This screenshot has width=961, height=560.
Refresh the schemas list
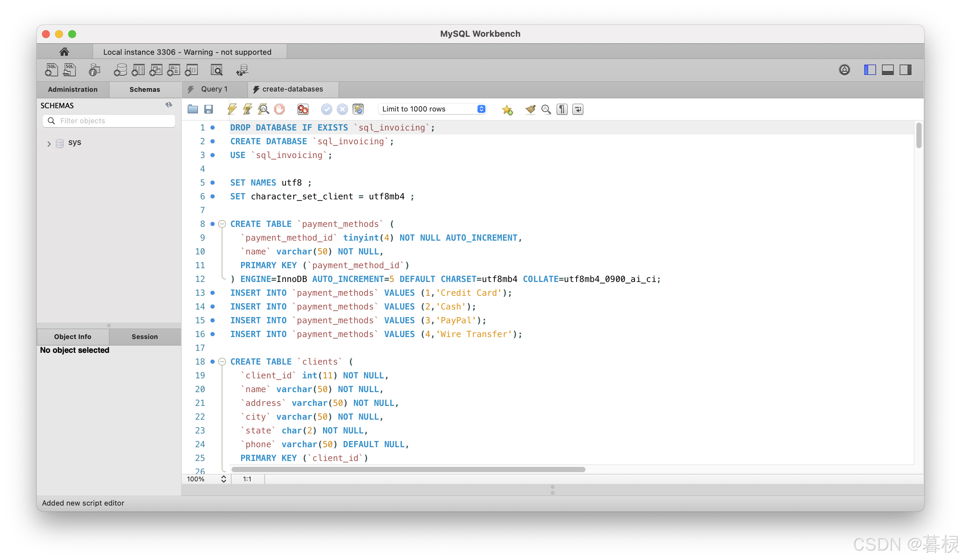tap(169, 105)
